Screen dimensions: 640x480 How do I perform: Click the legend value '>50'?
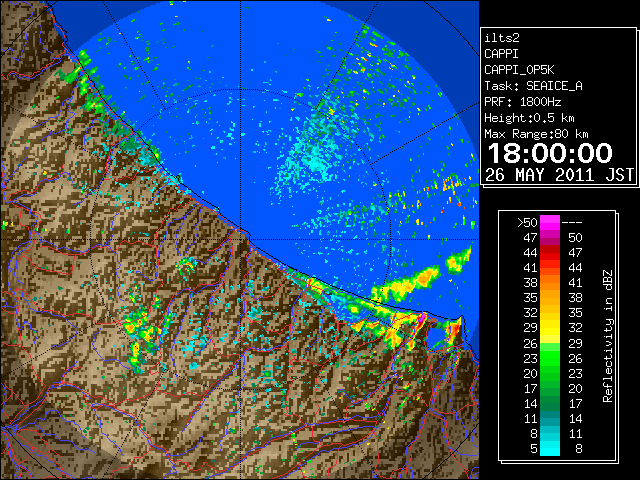tap(527, 223)
